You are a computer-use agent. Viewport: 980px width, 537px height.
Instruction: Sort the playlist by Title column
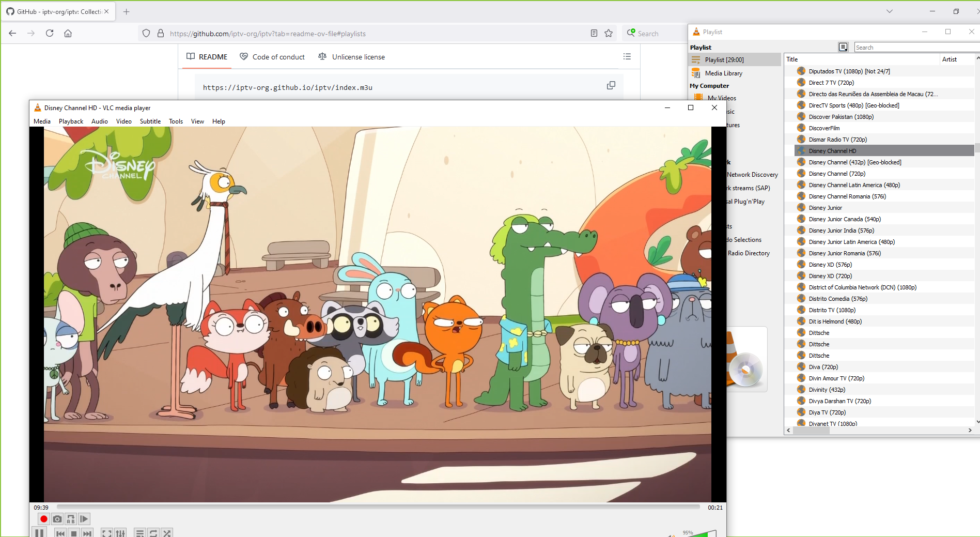[862, 59]
